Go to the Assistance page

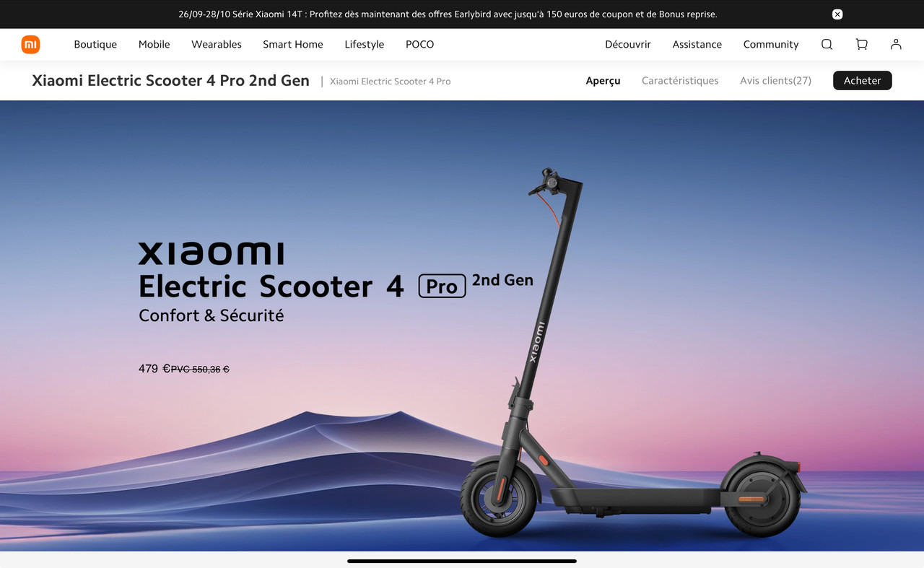tap(697, 45)
